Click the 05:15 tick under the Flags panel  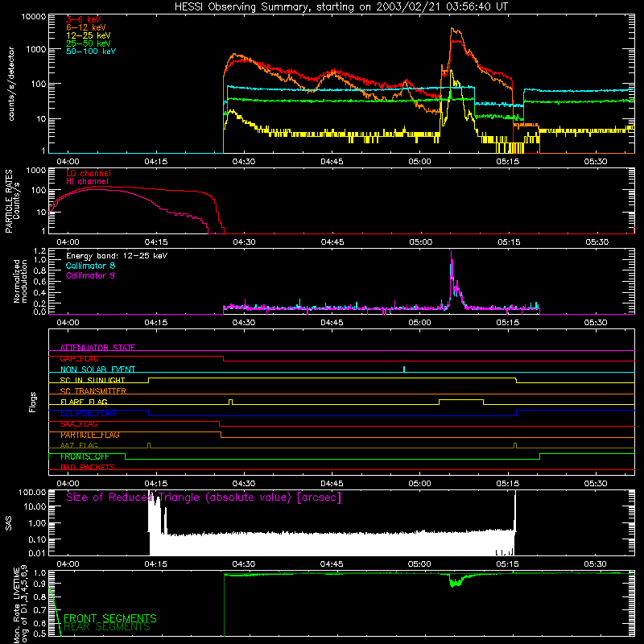point(508,484)
